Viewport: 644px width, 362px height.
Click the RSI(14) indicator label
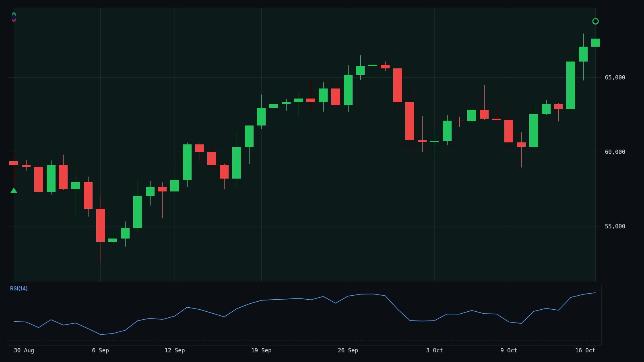[x=19, y=288]
